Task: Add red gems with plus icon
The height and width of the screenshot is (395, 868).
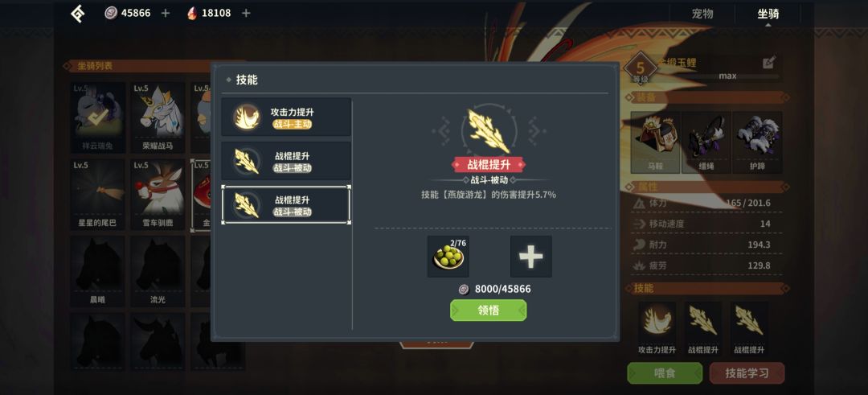Action: [x=246, y=13]
